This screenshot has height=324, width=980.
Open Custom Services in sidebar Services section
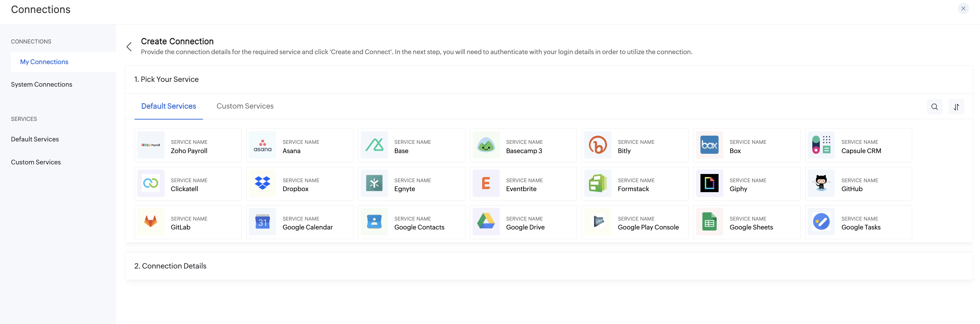click(36, 162)
